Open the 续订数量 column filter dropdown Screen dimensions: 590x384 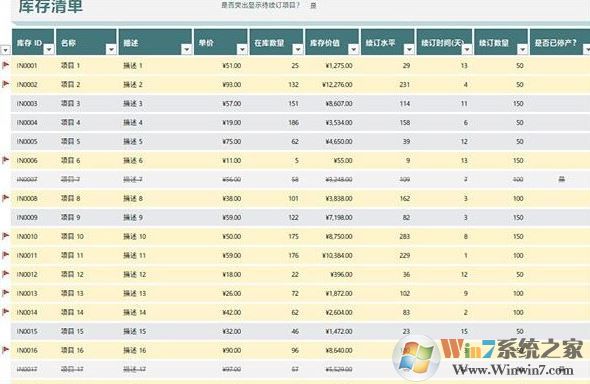pos(522,49)
